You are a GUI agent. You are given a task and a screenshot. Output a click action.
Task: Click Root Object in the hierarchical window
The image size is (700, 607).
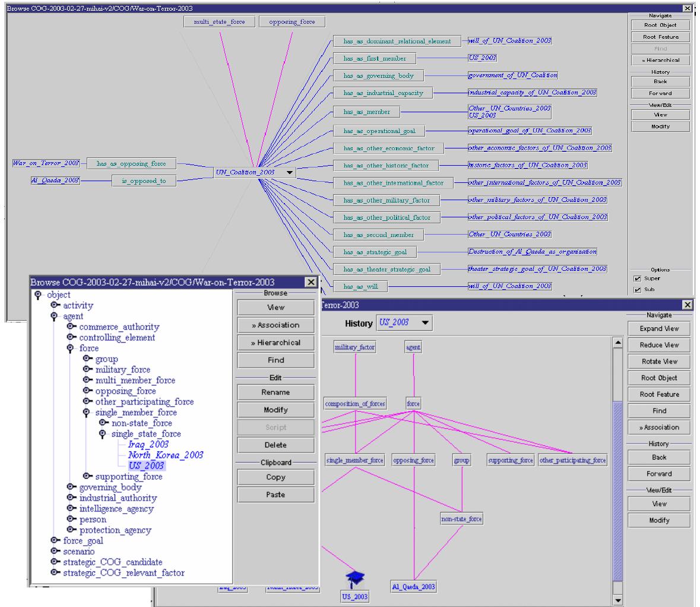coord(659,378)
